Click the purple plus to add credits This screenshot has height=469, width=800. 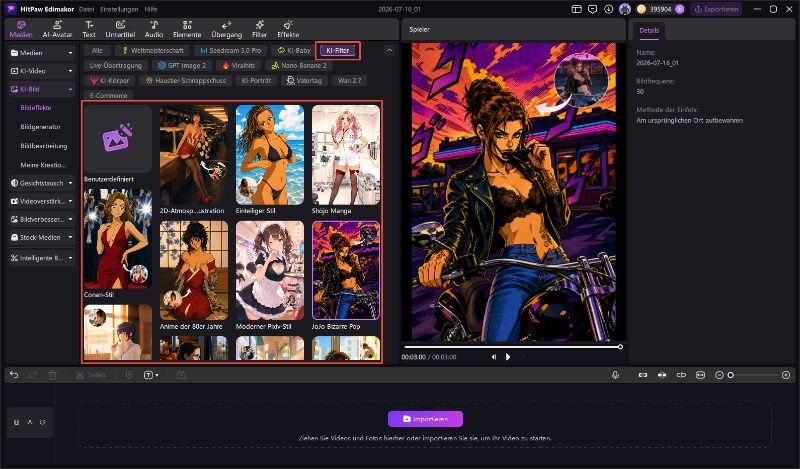coord(680,9)
